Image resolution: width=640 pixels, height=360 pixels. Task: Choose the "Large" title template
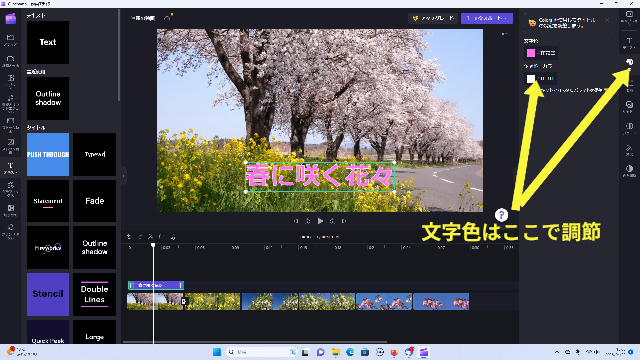point(94,332)
